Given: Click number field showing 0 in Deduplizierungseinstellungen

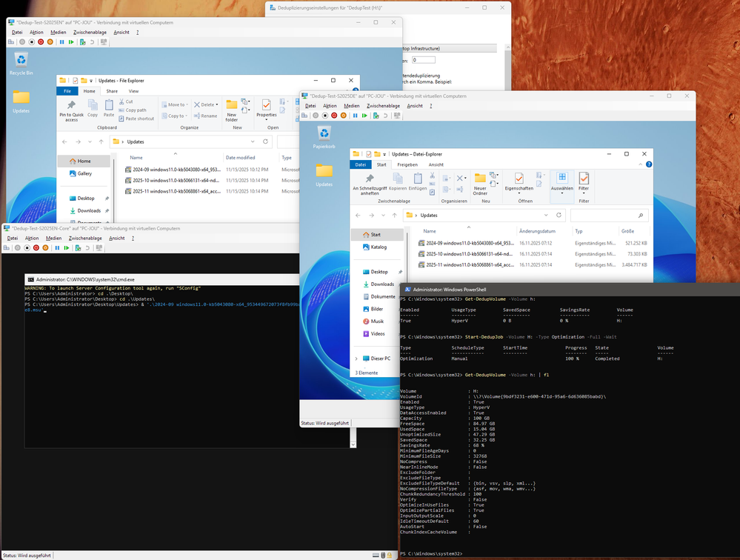Looking at the screenshot, I should coord(423,60).
